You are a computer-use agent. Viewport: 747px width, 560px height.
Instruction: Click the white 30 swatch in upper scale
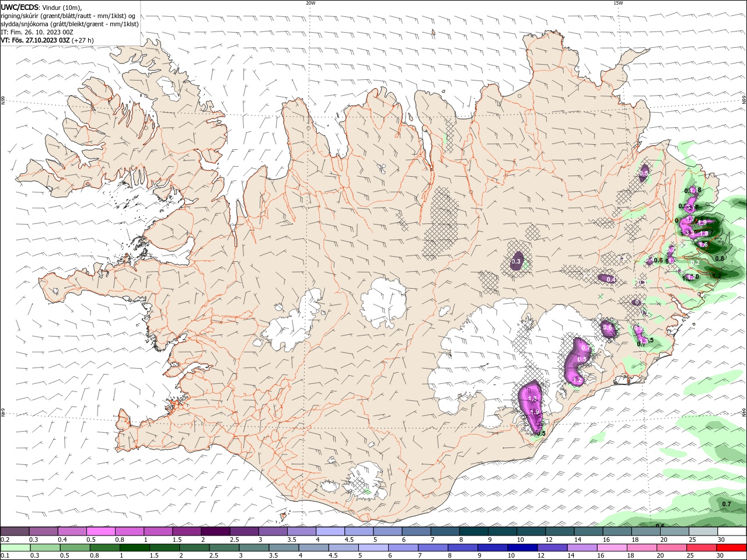(731, 531)
